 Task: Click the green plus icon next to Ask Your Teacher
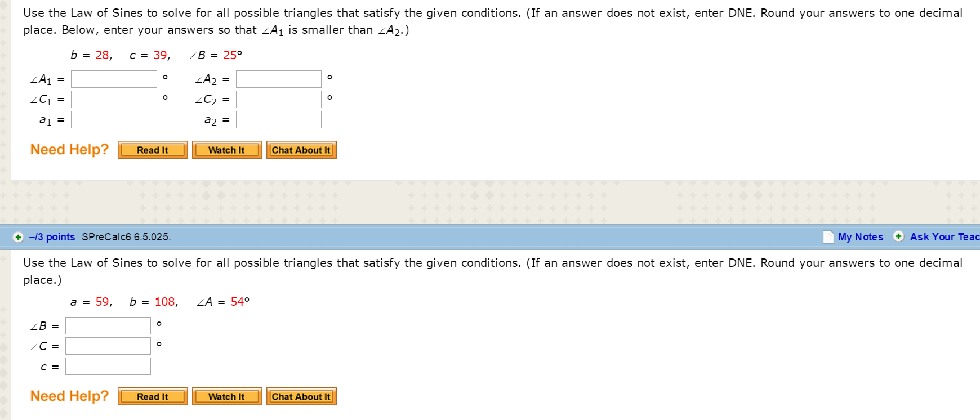point(899,236)
